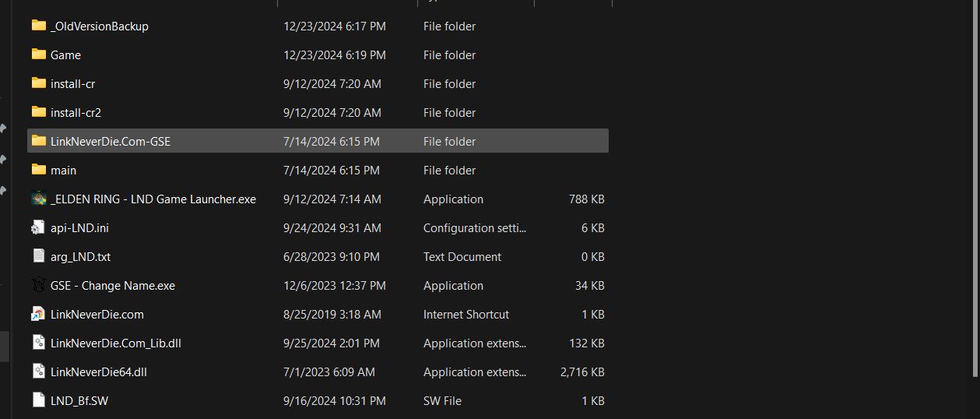Click the arg_LND.txt text document icon
The height and width of the screenshot is (419, 980).
(39, 256)
